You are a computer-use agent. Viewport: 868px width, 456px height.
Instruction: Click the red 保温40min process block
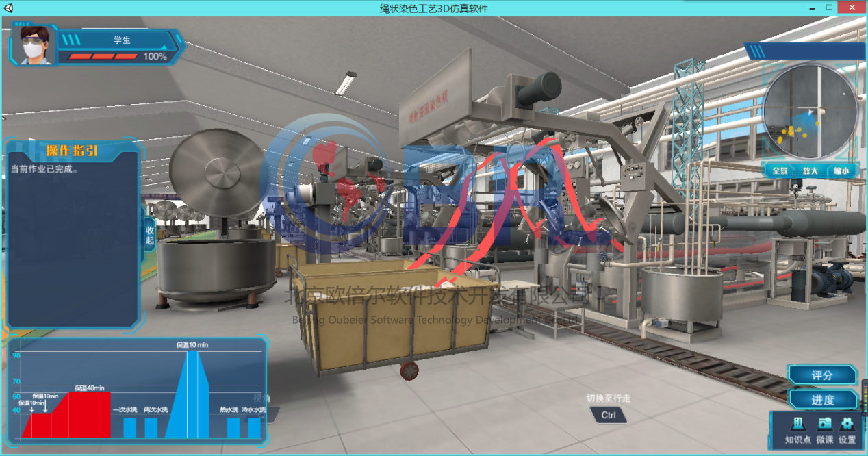click(x=89, y=415)
